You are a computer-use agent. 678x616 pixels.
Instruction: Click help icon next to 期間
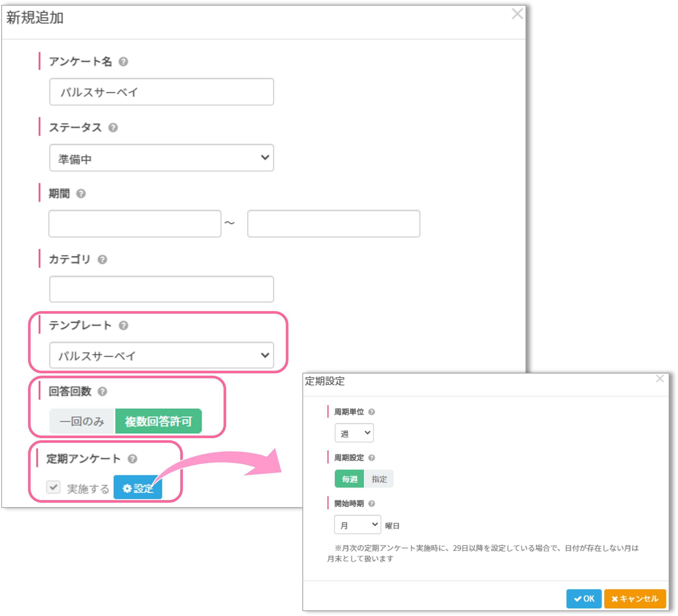click(x=81, y=194)
